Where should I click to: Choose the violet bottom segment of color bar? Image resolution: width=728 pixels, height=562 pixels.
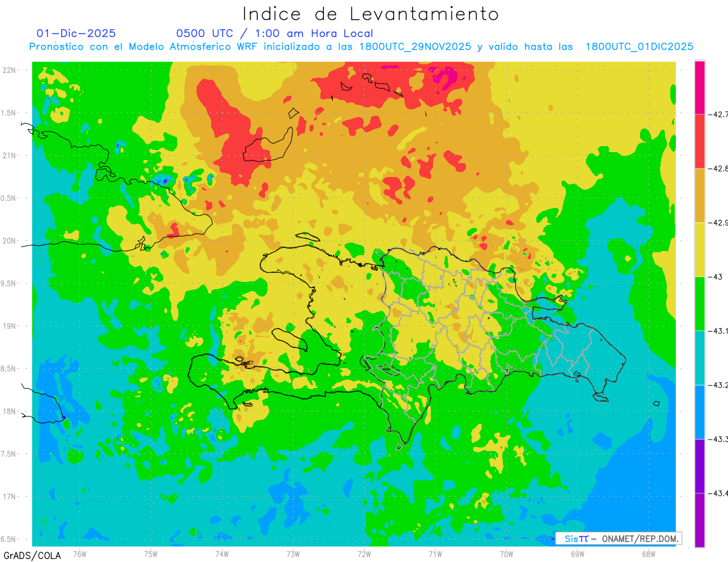coord(699,520)
